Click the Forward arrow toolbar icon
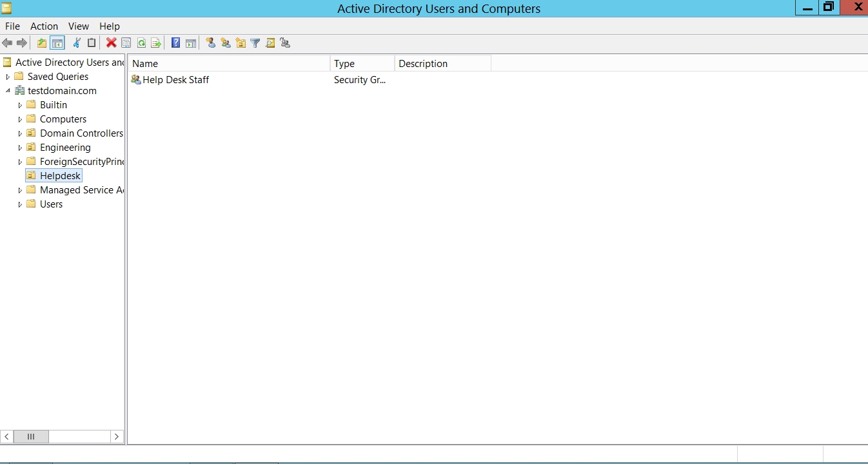 (22, 43)
